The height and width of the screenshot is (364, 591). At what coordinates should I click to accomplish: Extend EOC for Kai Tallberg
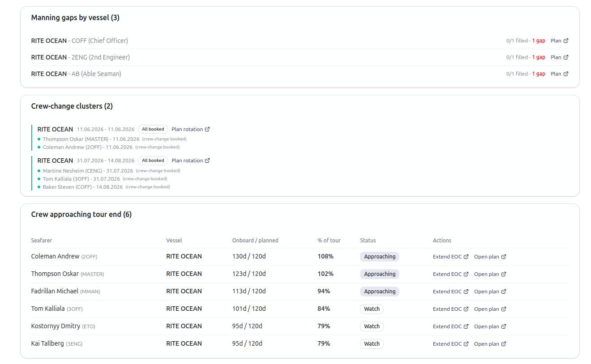tap(451, 344)
